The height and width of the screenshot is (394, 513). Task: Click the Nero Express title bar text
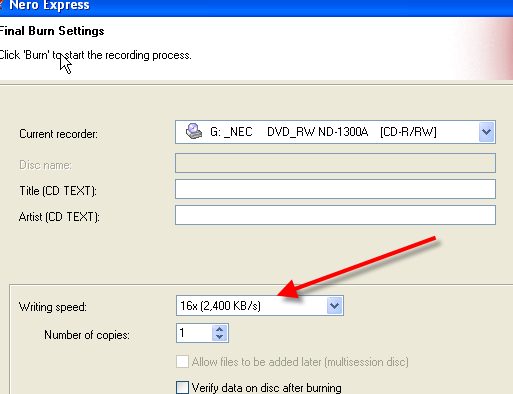(x=49, y=5)
